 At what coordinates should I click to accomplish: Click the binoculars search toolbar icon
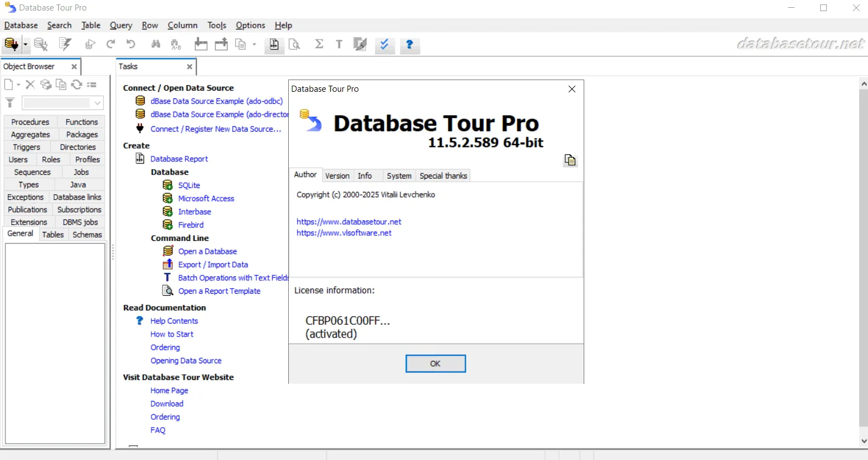coord(156,44)
